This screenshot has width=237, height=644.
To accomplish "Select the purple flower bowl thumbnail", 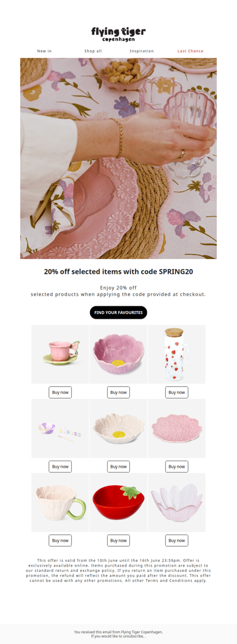I will pos(118,354).
